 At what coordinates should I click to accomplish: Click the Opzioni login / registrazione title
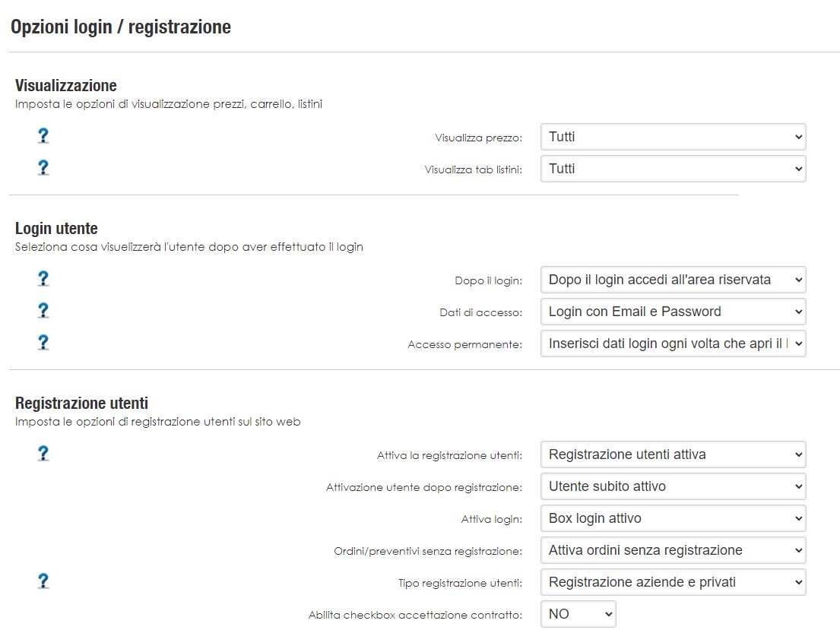pos(121,27)
